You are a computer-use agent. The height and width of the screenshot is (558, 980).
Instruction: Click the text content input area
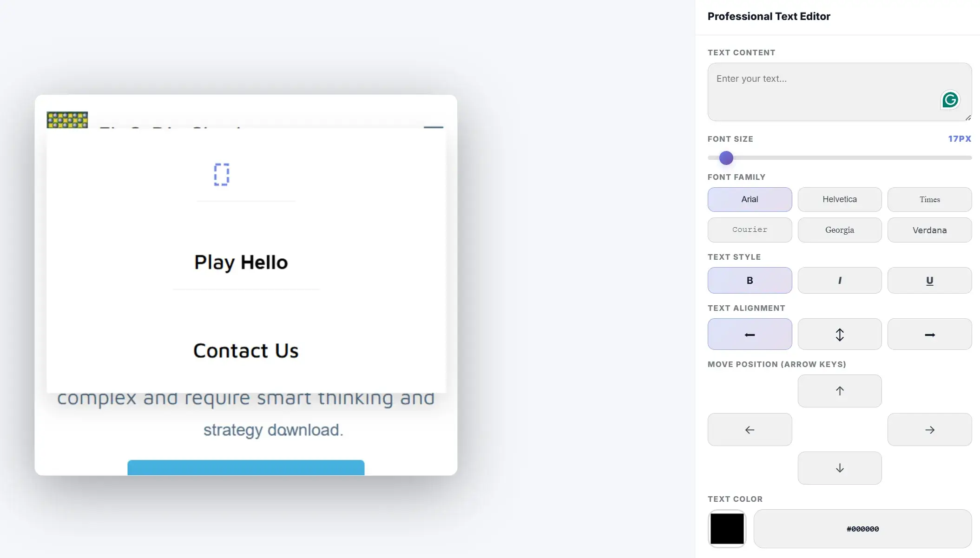pyautogui.click(x=822, y=92)
